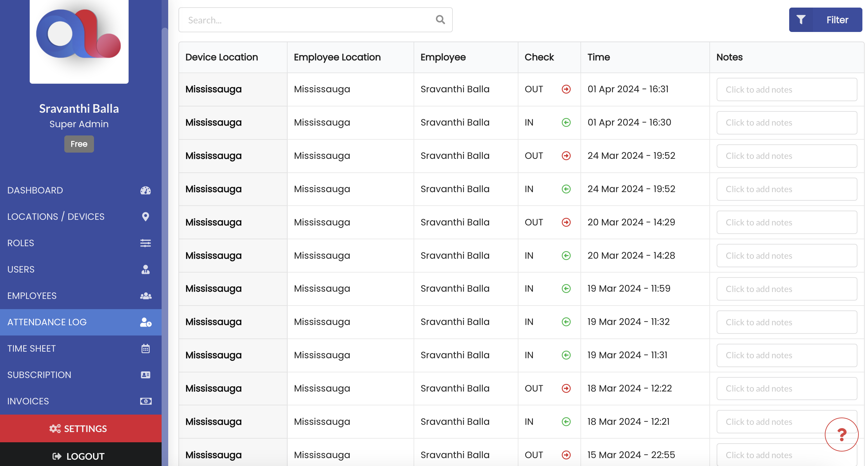868x466 pixels.
Task: Click OUT icon for 01 Apr 16:31
Action: click(566, 89)
